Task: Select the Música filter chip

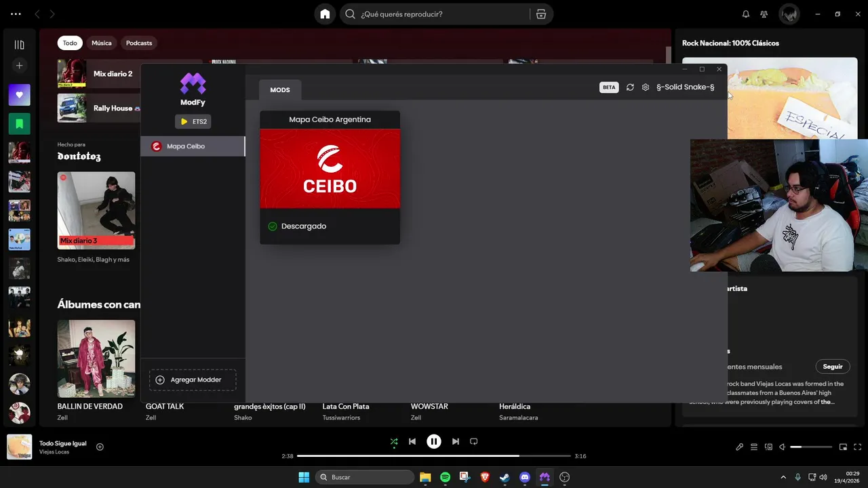Action: 102,43
